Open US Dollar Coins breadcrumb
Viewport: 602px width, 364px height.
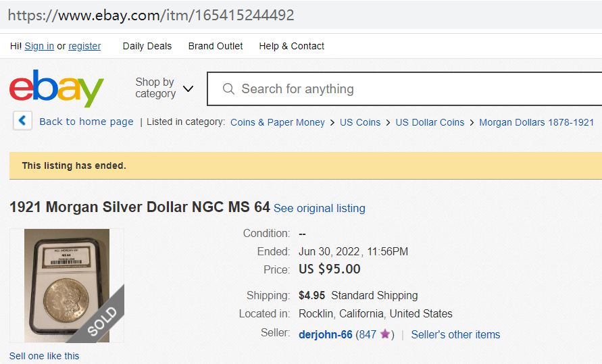click(430, 122)
